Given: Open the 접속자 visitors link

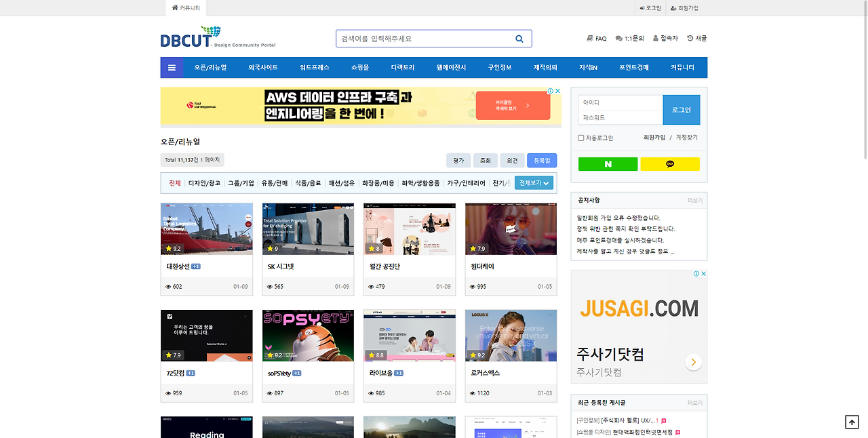Looking at the screenshot, I should [x=665, y=39].
